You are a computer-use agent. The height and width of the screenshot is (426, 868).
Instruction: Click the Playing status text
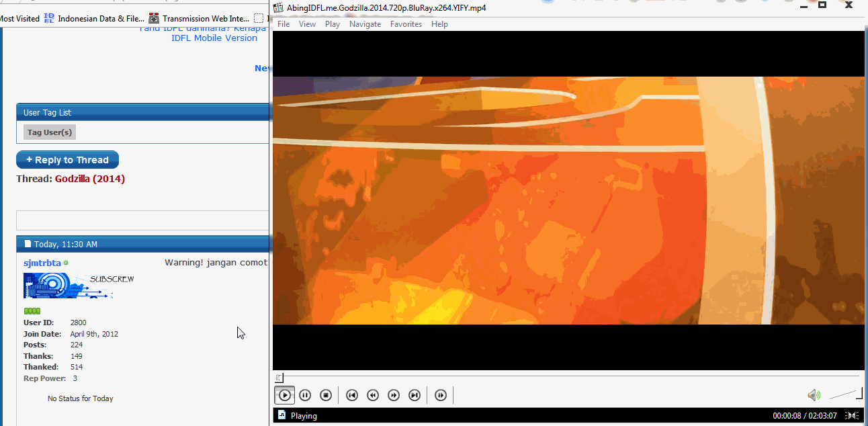point(304,416)
